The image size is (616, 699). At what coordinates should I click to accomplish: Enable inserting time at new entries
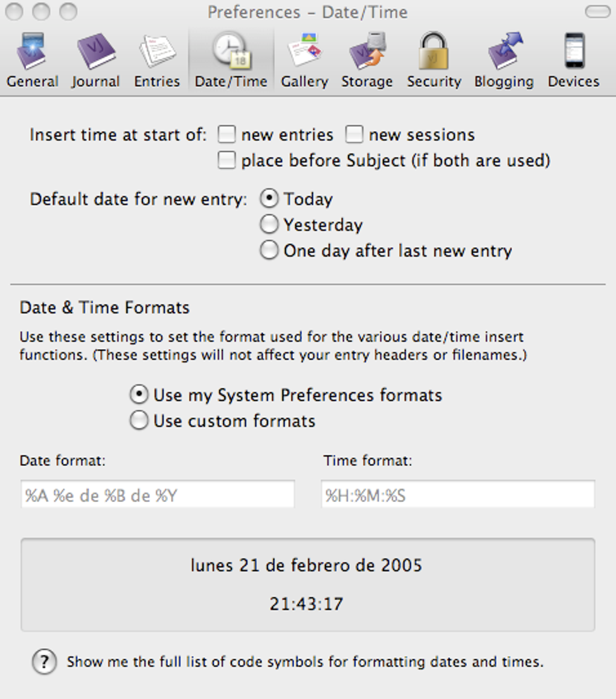pos(226,135)
